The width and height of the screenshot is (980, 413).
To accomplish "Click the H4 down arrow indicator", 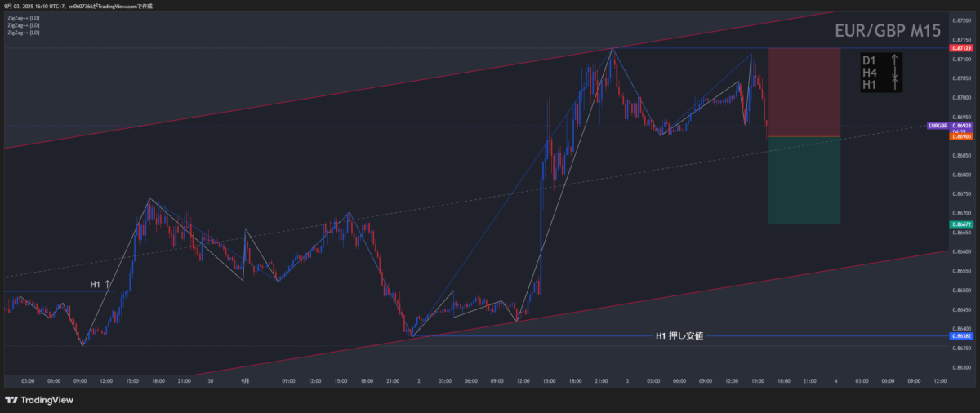I will 895,73.
